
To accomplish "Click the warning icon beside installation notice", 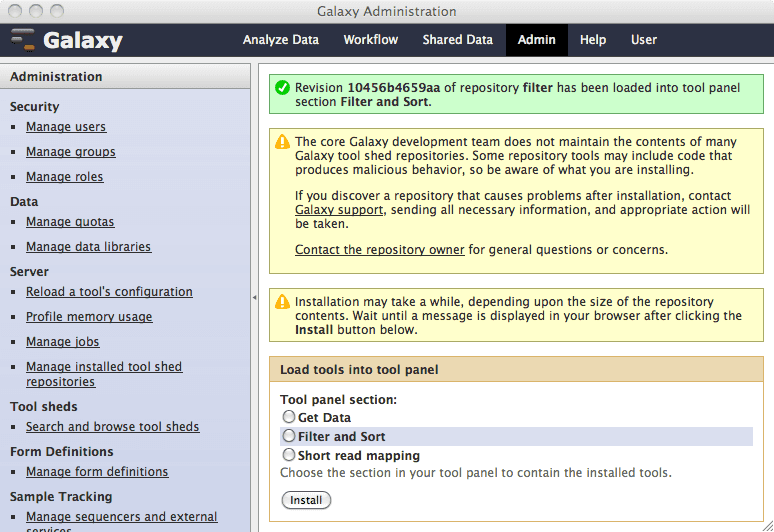I will pyautogui.click(x=282, y=302).
